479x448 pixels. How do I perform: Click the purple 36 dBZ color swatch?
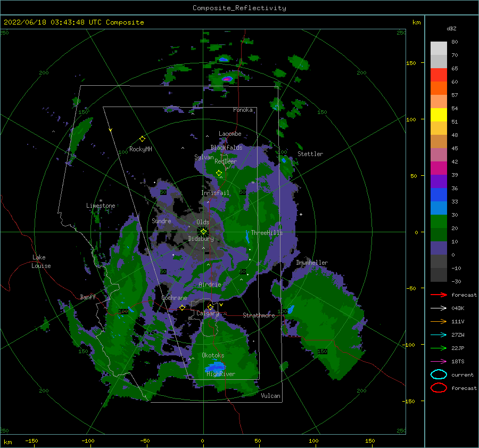[439, 181]
